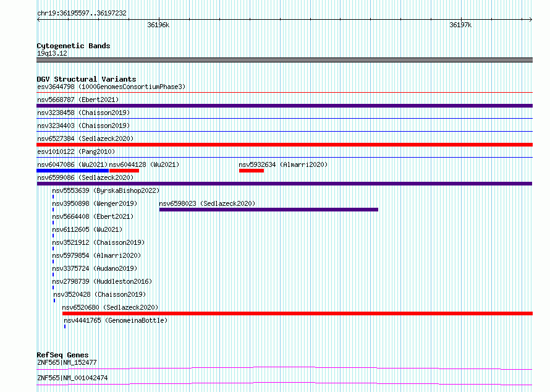
Task: Click the 36196k ruler position label
Action: click(158, 25)
